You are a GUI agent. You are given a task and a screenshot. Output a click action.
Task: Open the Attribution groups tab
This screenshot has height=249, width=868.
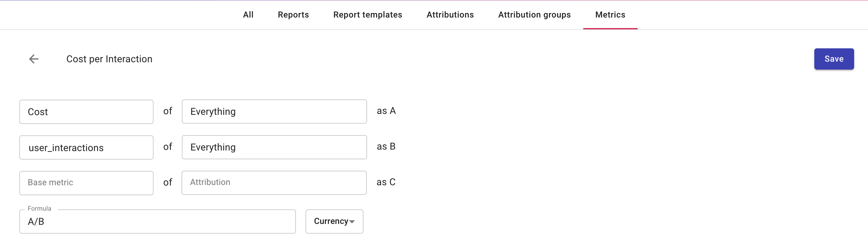534,15
